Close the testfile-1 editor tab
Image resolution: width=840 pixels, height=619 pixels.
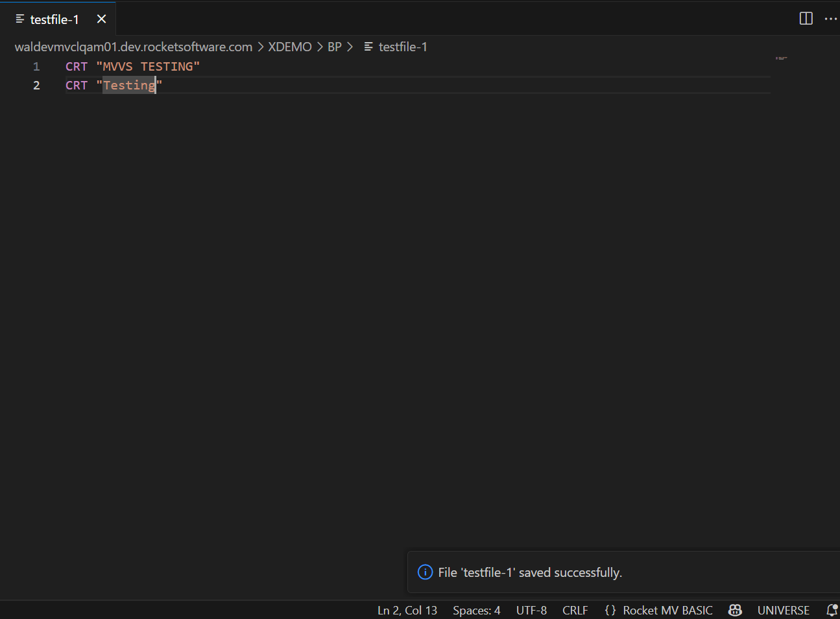101,19
